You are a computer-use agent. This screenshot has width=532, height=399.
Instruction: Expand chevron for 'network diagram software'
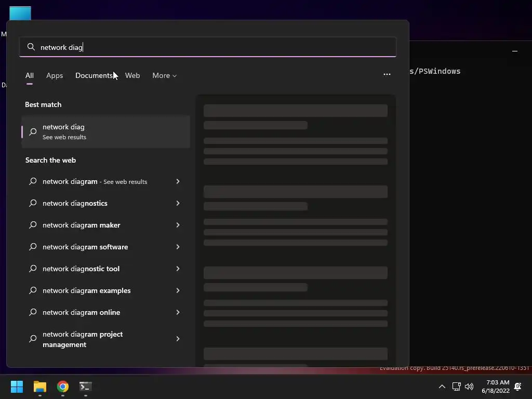click(x=178, y=247)
